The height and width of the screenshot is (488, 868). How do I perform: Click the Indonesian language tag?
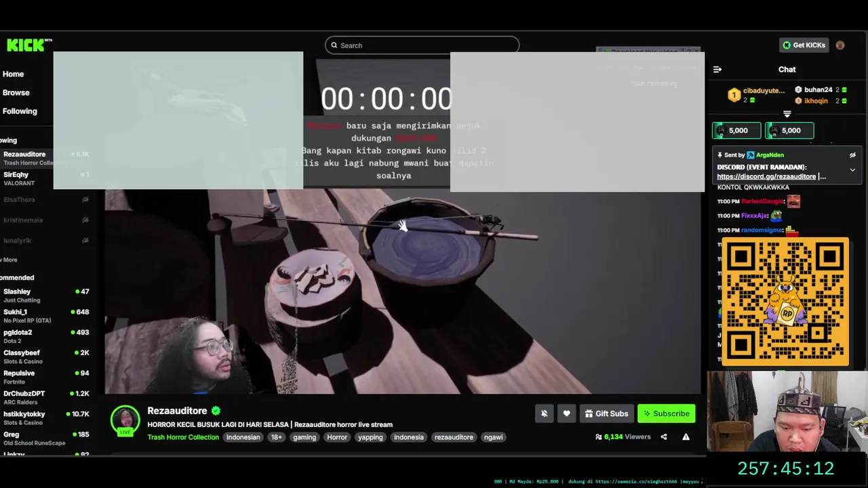tap(243, 437)
